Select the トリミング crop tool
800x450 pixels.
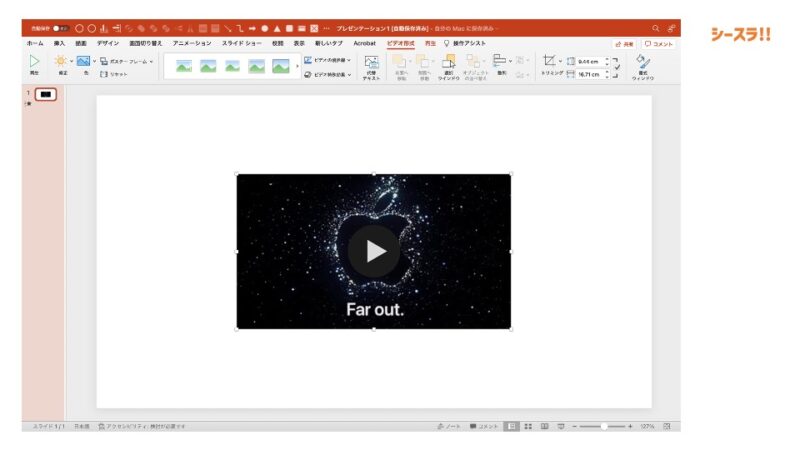coord(549,61)
